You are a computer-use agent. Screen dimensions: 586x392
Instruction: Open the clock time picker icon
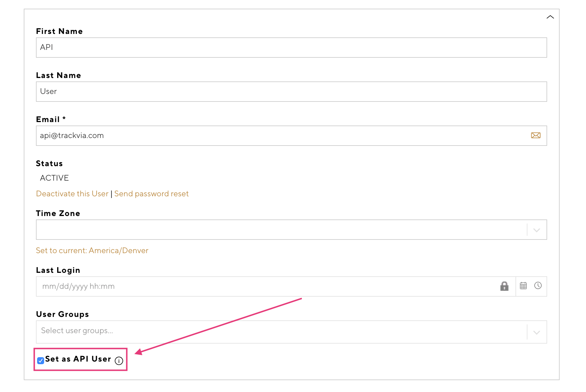[538, 286]
